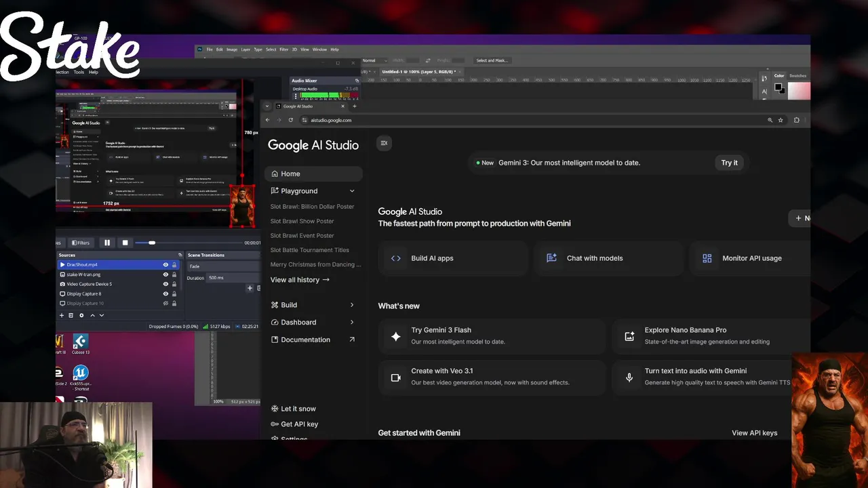Pop out the Sources dock icon

(180, 255)
